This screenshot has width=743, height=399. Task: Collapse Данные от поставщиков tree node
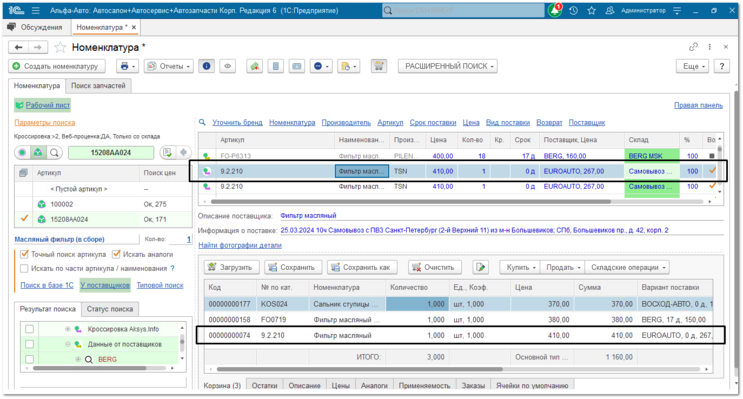(x=68, y=344)
